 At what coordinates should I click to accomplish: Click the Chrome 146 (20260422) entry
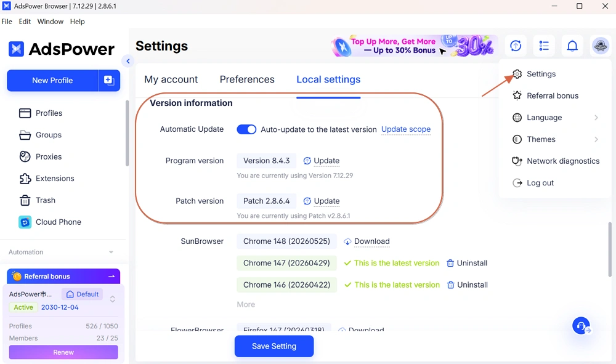click(287, 285)
